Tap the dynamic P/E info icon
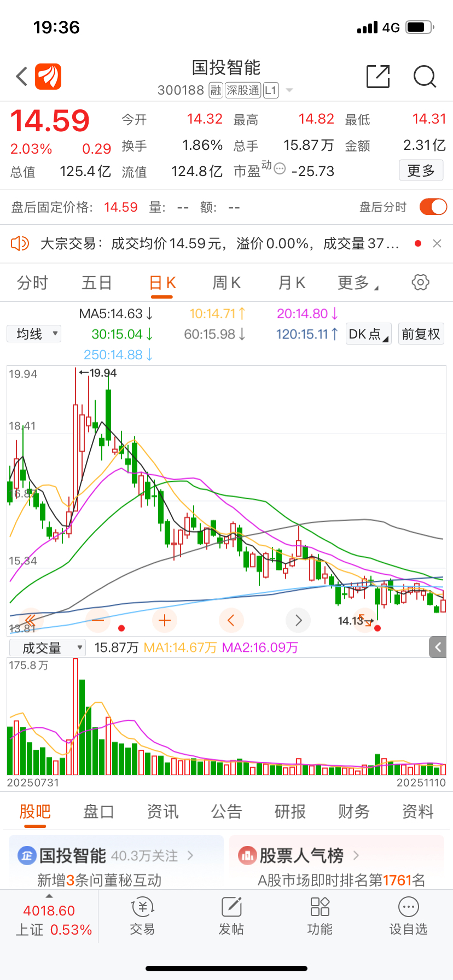Viewport: 453px width, 980px height. click(x=280, y=168)
